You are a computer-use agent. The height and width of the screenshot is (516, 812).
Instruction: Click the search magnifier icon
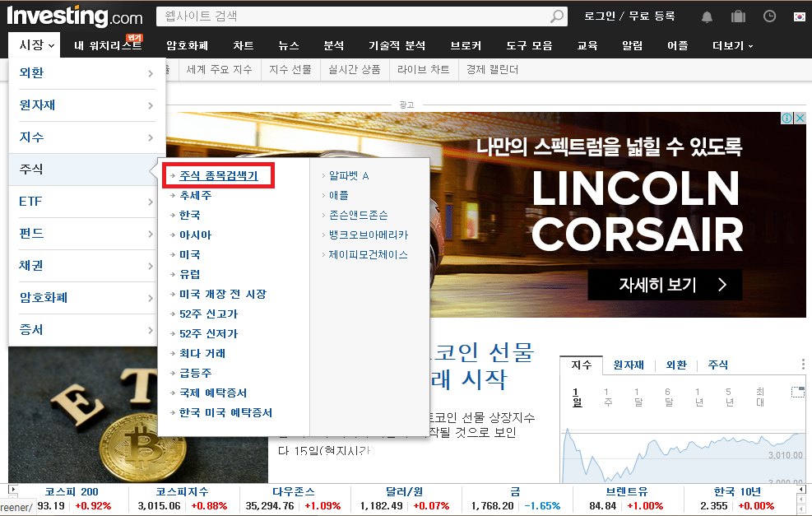(557, 16)
